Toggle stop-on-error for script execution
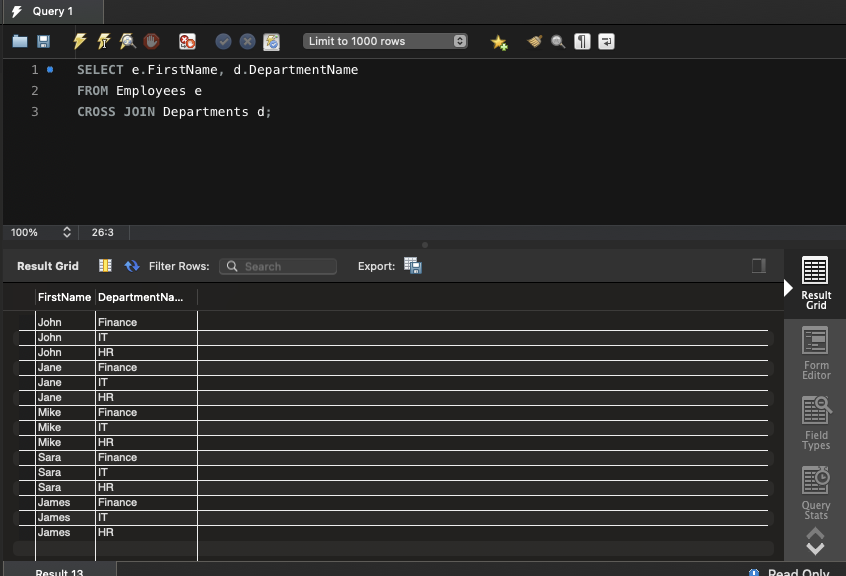Image resolution: width=846 pixels, height=576 pixels. pyautogui.click(x=187, y=42)
